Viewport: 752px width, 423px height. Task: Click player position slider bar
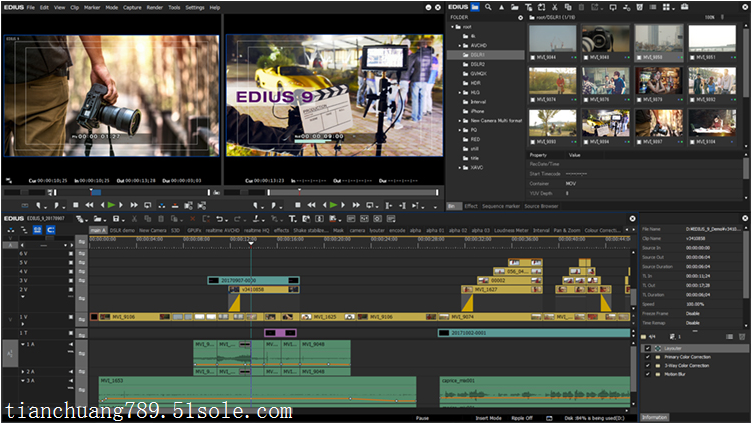click(x=131, y=192)
